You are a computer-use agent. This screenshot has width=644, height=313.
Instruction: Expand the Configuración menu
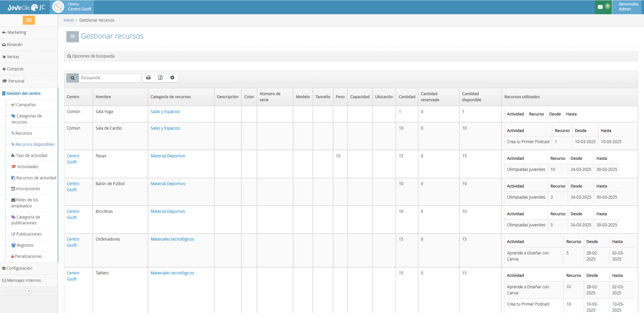[29, 268]
